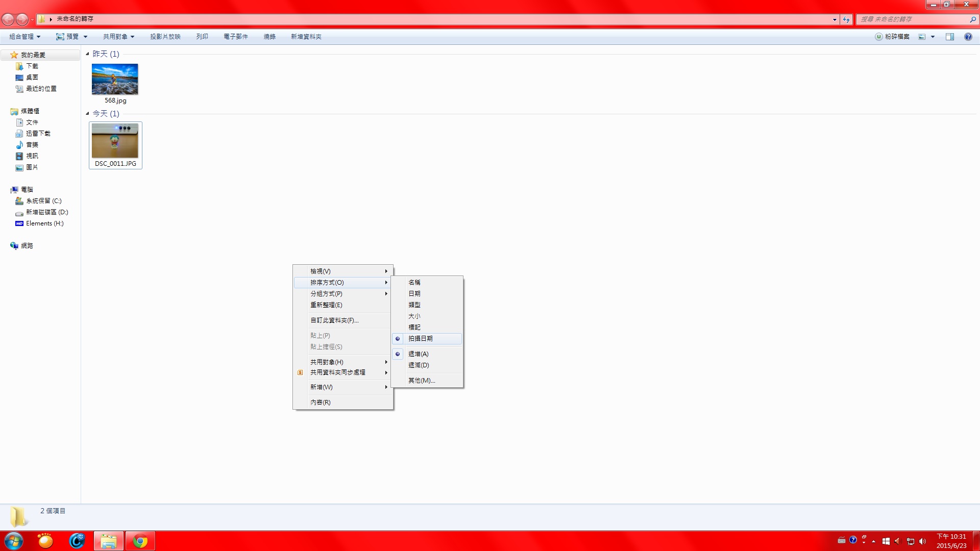Choose 遞減(D) descending order

click(419, 365)
